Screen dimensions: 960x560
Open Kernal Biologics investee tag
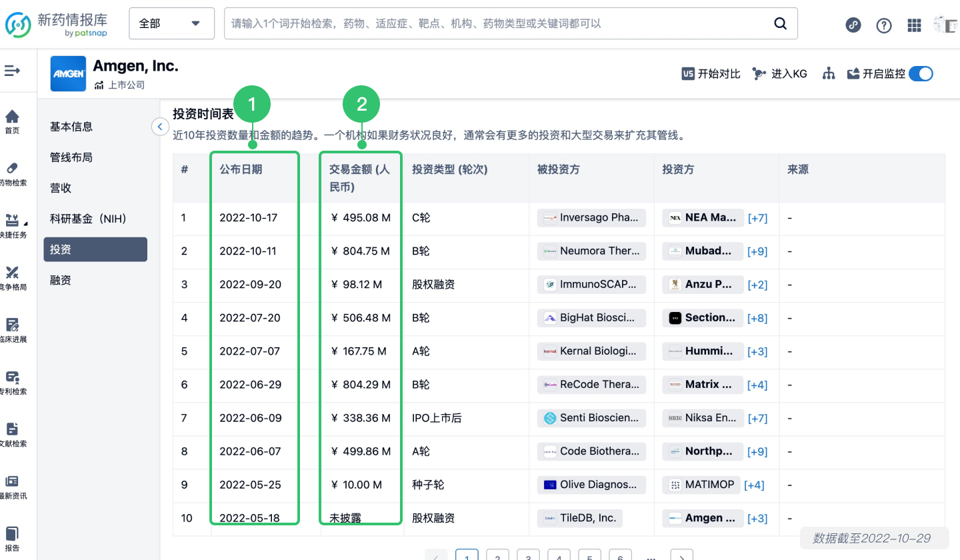[592, 351]
